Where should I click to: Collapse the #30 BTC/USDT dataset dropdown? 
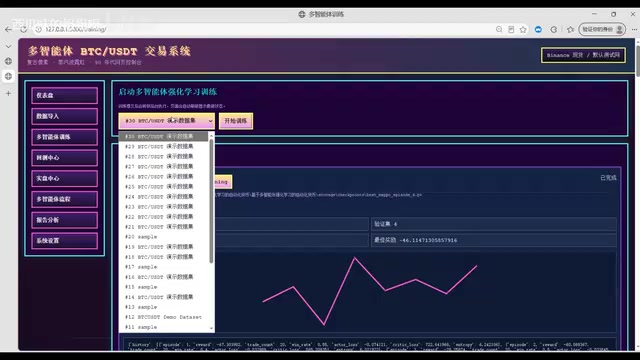(167, 121)
